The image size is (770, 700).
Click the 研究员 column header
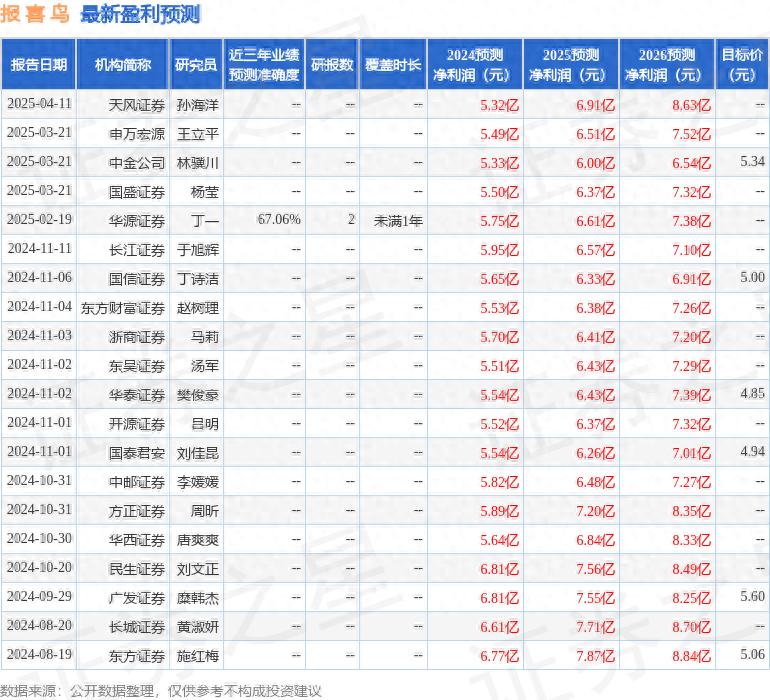196,64
